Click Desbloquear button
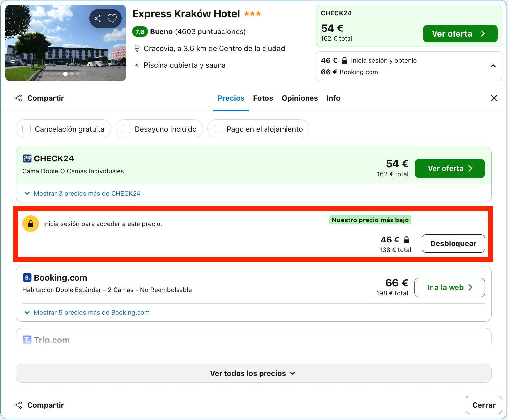 point(453,243)
